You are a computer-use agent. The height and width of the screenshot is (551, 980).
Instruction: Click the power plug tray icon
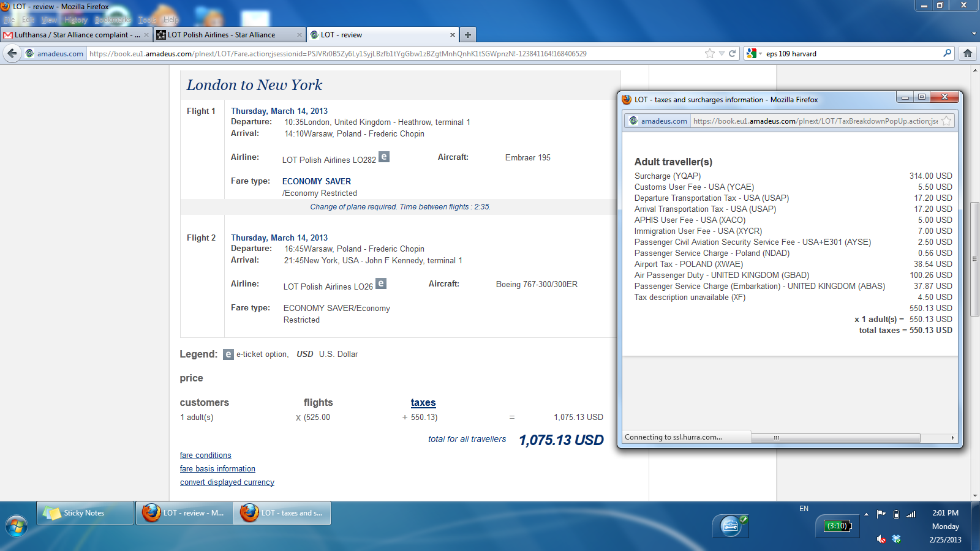coord(896,514)
